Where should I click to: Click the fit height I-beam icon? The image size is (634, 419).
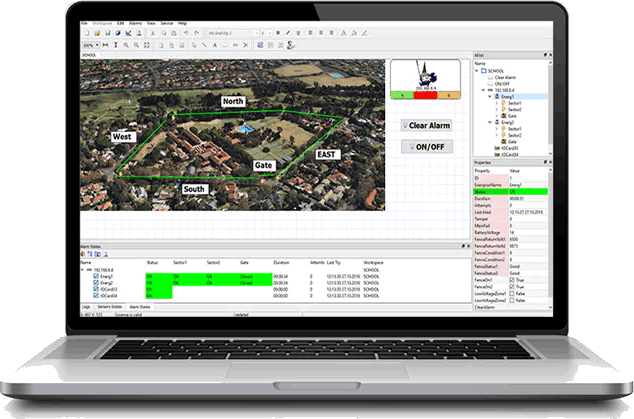115,45
